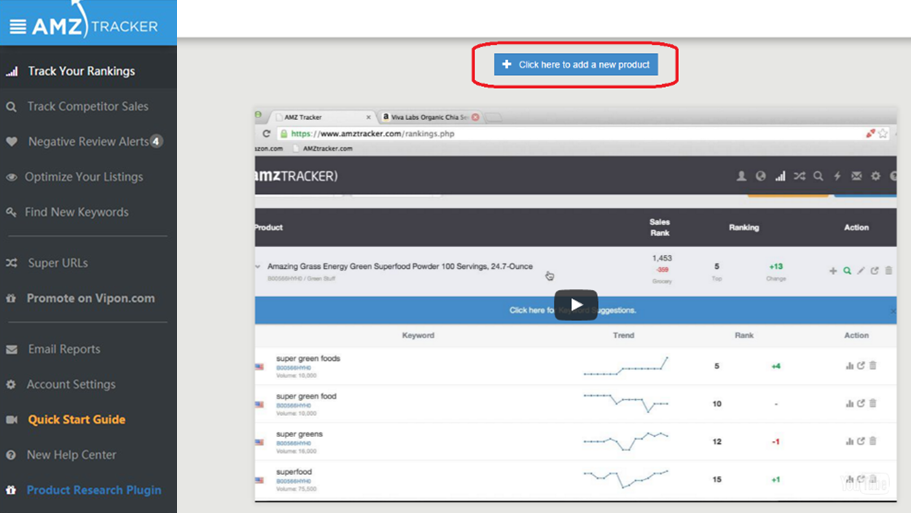Click the plus icon on add product button
This screenshot has height=513, width=911.
[507, 64]
